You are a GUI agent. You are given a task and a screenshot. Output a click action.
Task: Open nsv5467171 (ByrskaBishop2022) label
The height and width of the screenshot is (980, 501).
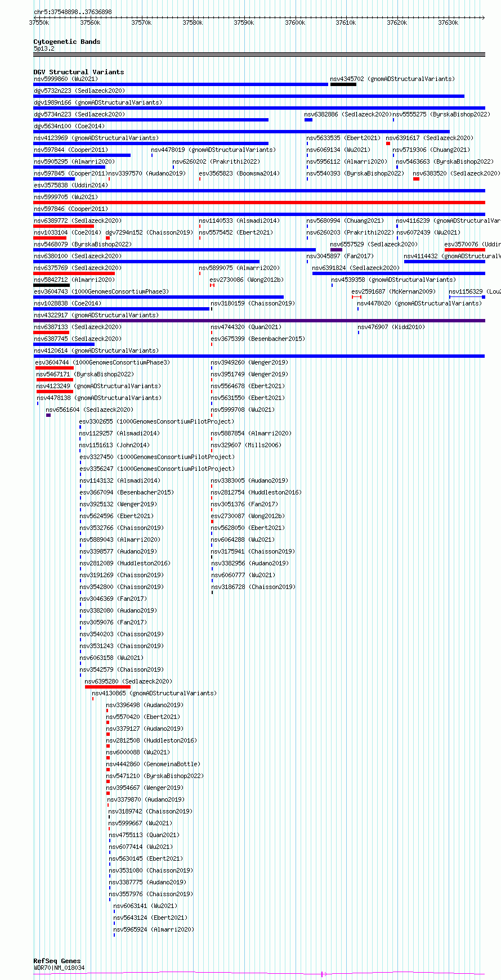(x=85, y=375)
